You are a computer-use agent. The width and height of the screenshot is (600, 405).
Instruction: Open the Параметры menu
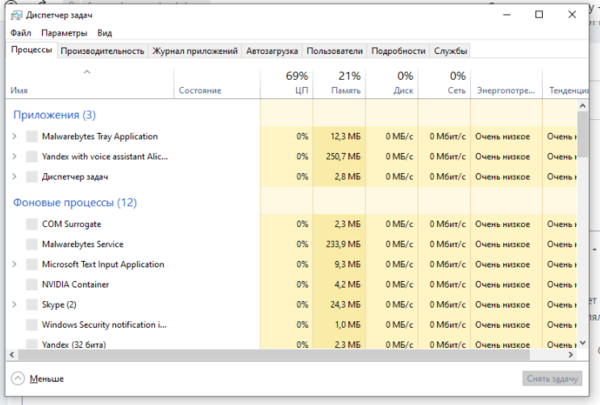click(61, 33)
